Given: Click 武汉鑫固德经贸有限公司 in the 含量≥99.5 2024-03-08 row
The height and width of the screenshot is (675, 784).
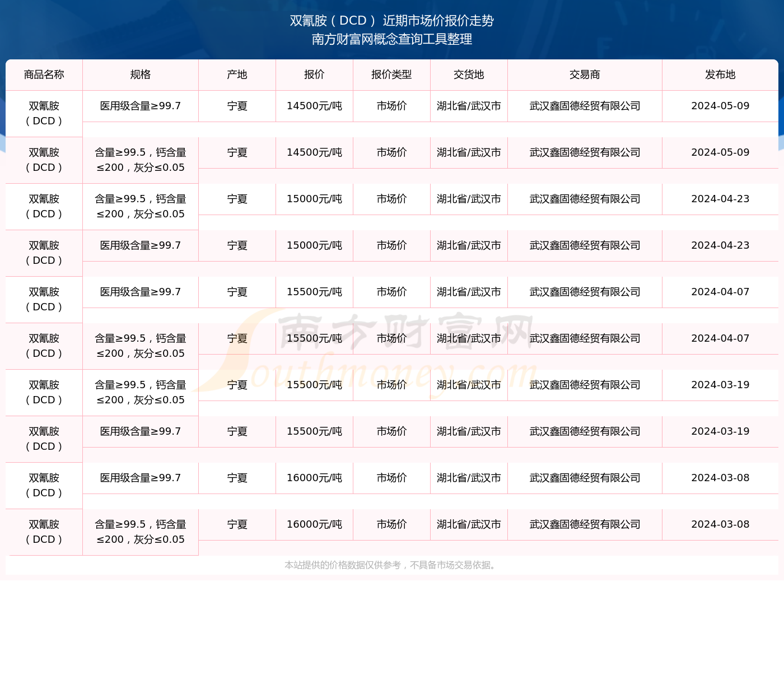Looking at the screenshot, I should coord(585,524).
